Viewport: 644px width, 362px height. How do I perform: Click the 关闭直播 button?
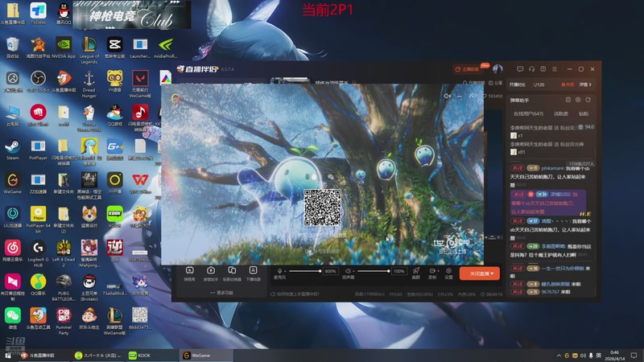[479, 274]
